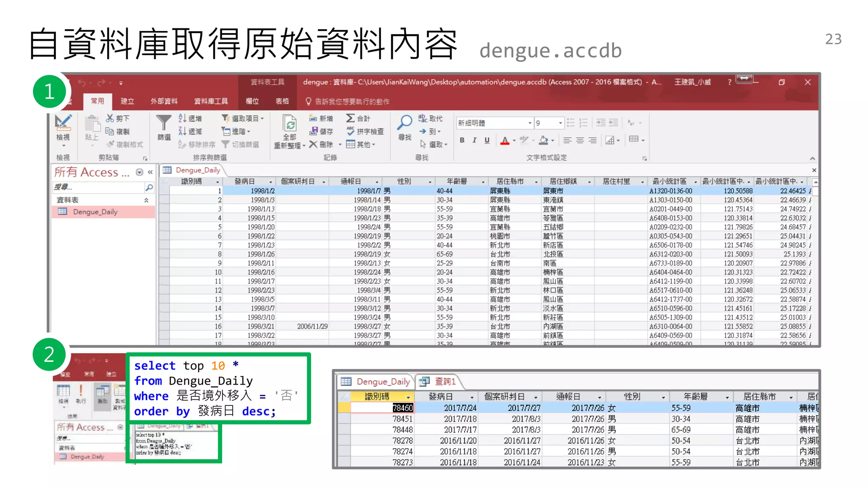Click the Tell Me 告訴我您想要執行的動作 box
Screen dimensions: 868x488
pos(348,101)
